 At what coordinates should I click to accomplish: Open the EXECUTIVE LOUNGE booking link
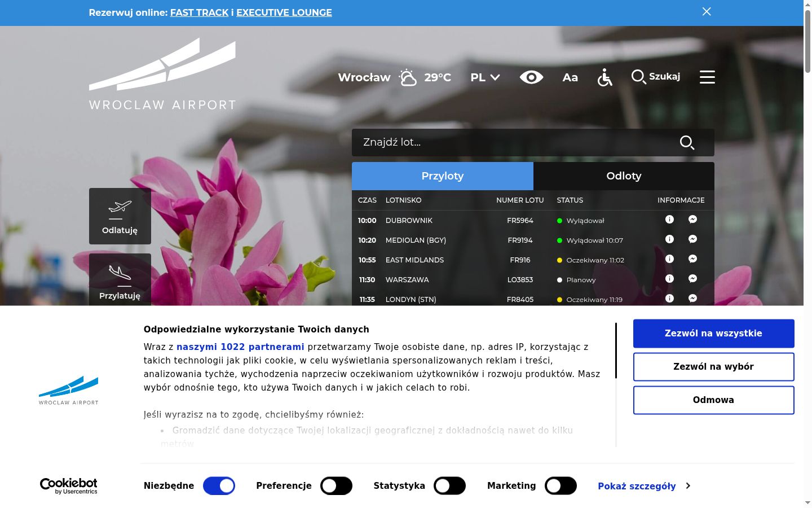tap(284, 12)
